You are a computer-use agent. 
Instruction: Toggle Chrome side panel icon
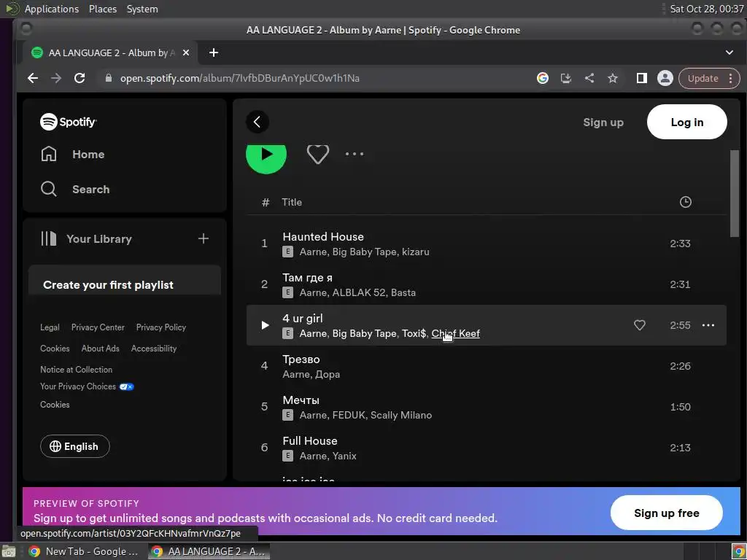tap(642, 78)
